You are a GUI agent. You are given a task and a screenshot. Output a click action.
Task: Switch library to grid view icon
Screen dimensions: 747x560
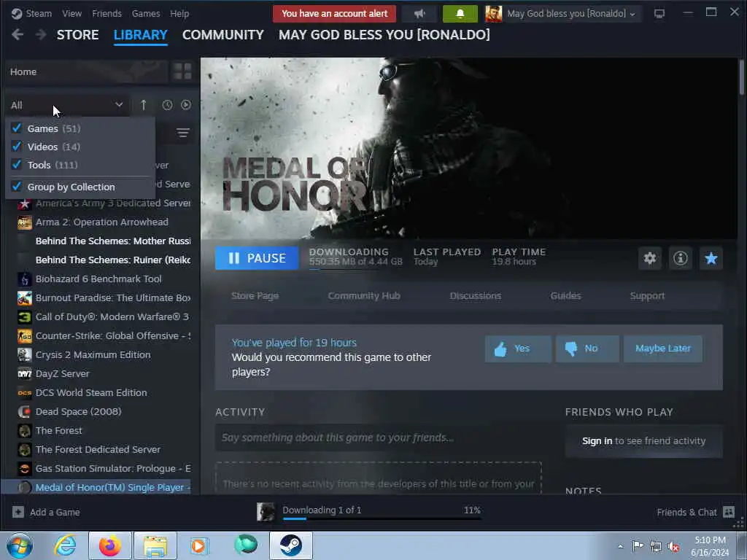(x=182, y=71)
